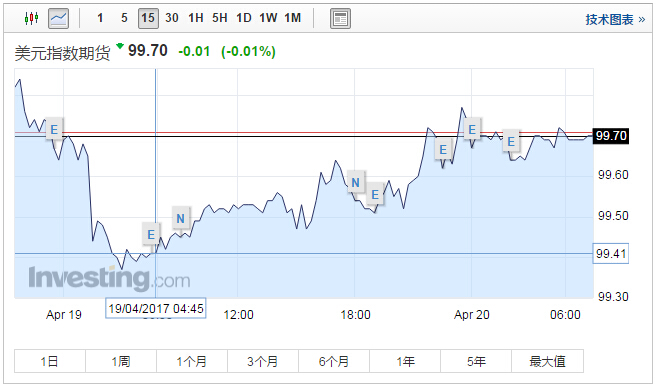This screenshot has height=389, width=657.
Task: Switch to candlestick chart view icon
Action: pos(31,18)
